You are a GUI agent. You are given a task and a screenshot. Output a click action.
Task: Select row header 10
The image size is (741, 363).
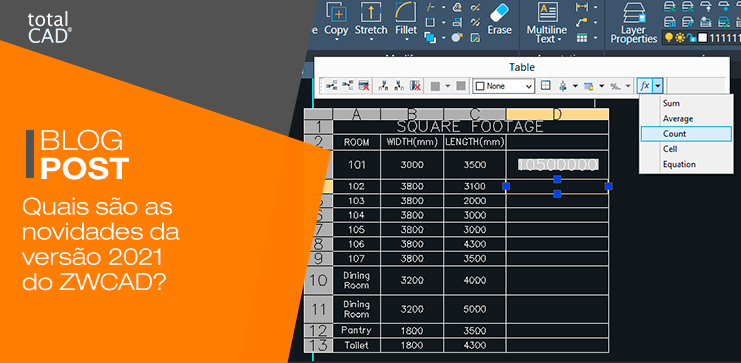click(319, 280)
